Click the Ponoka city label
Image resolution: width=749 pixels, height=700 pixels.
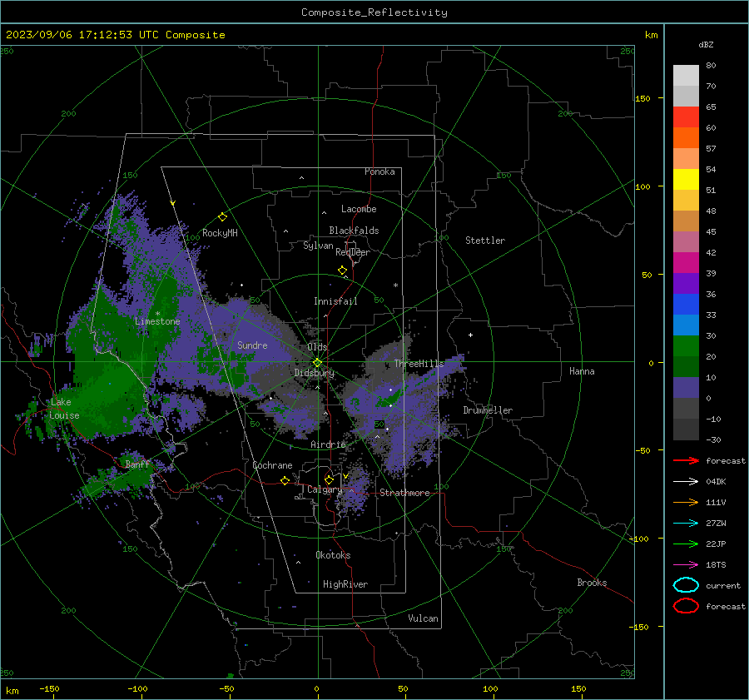click(x=379, y=171)
